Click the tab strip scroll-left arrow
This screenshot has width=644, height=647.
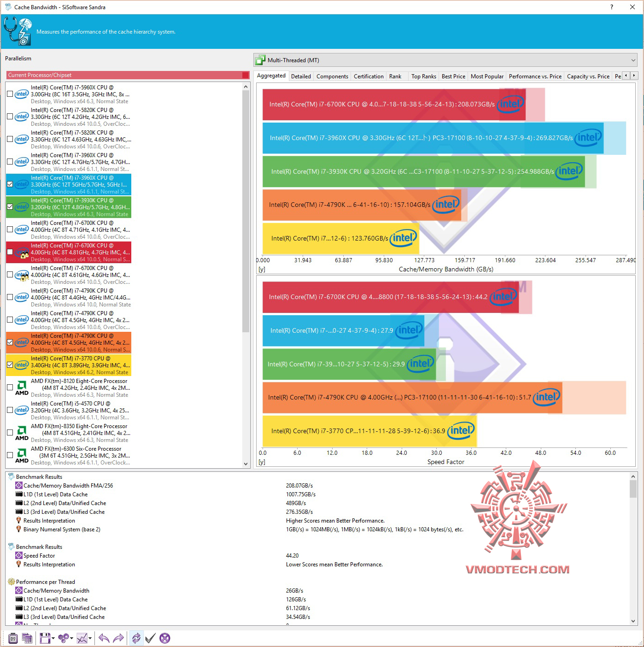pyautogui.click(x=626, y=76)
